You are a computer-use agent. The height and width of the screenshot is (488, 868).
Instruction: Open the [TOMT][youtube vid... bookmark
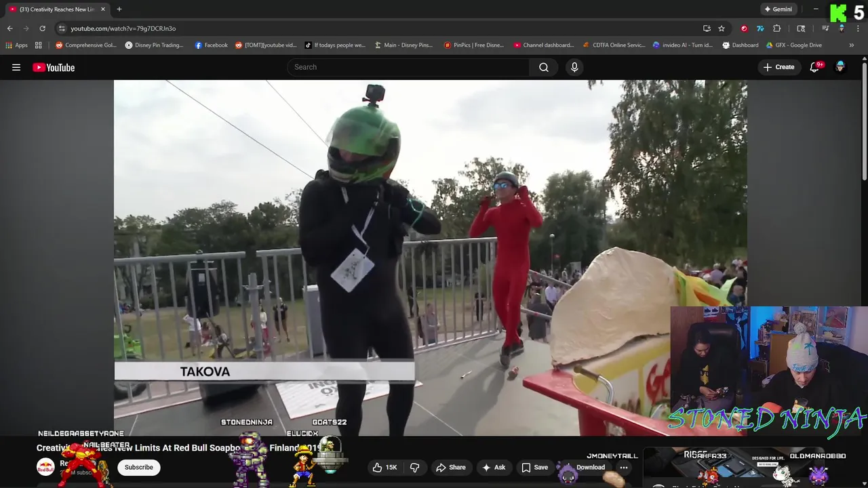[267, 45]
